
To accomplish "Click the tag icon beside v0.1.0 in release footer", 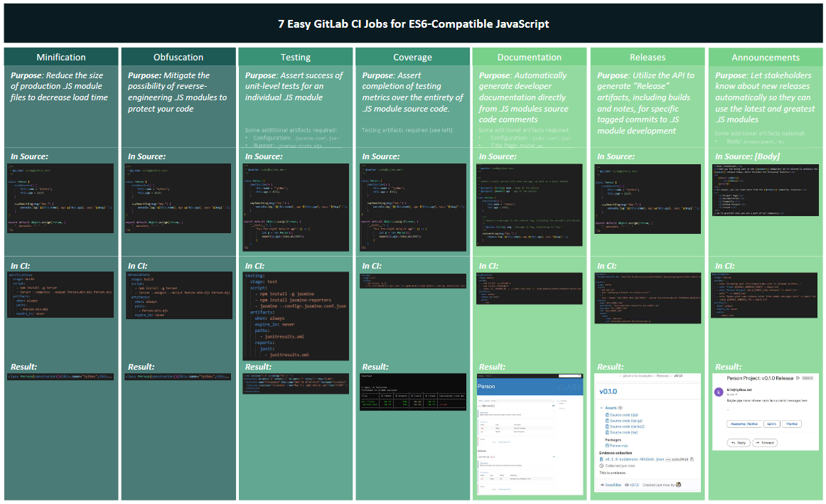I will [x=627, y=485].
